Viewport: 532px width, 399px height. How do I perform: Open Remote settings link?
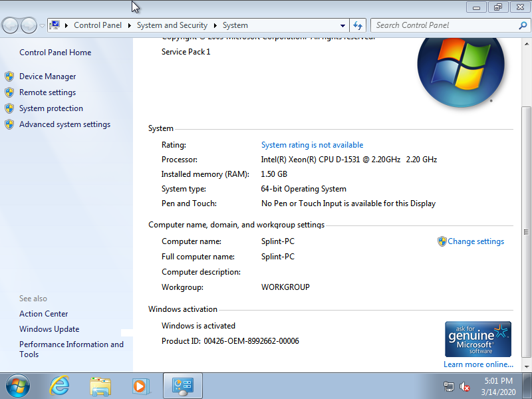(47, 92)
